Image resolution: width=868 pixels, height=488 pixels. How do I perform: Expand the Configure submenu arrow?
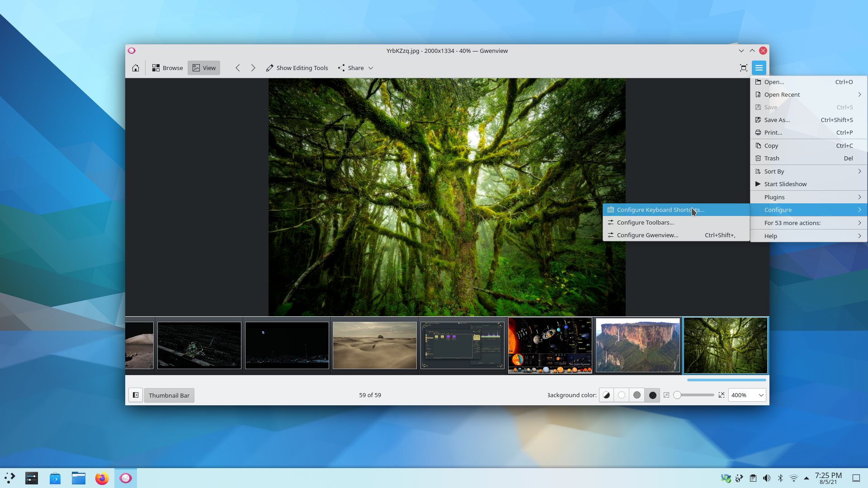(x=860, y=210)
